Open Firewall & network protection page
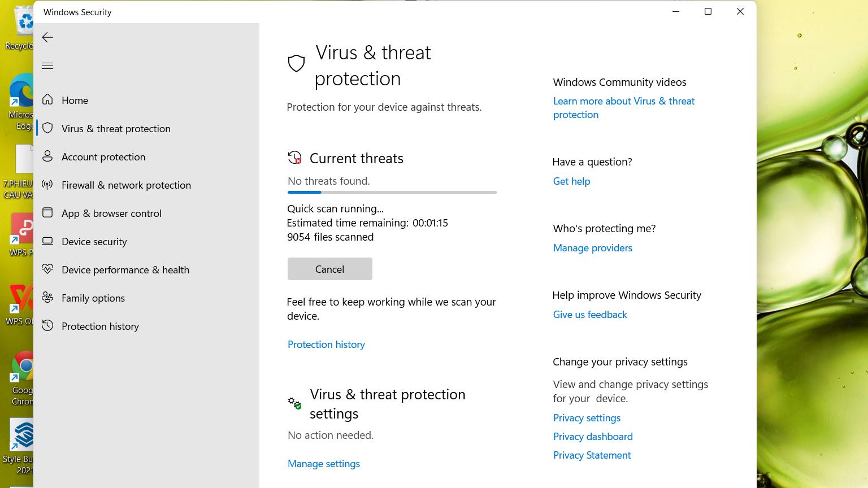This screenshot has width=868, height=488. [126, 185]
